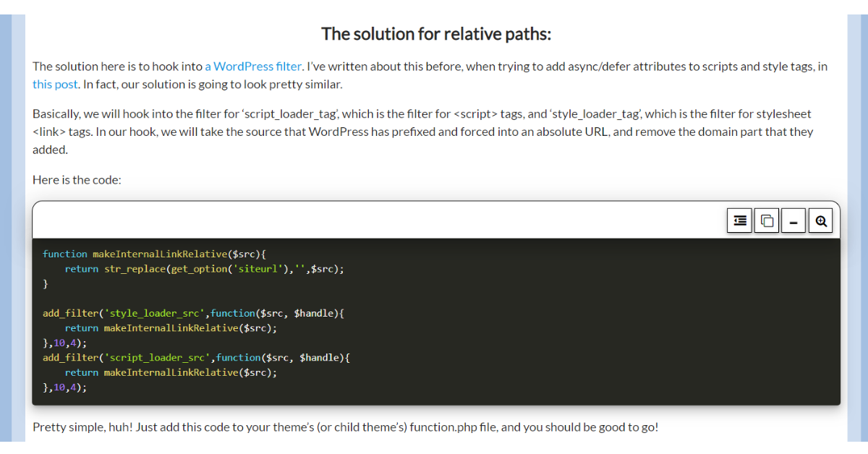The image size is (868, 454).
Task: Click the 'return str_replace' code line
Action: (x=204, y=269)
